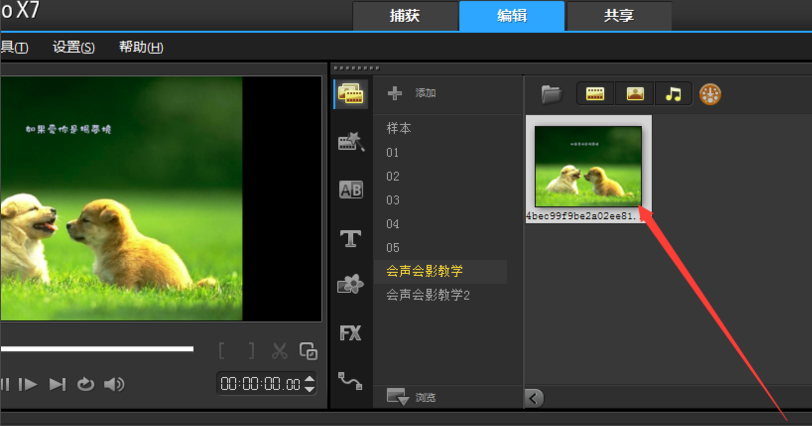This screenshot has width=812, height=426.
Task: Select the puppies video thumbnail
Action: pos(588,166)
